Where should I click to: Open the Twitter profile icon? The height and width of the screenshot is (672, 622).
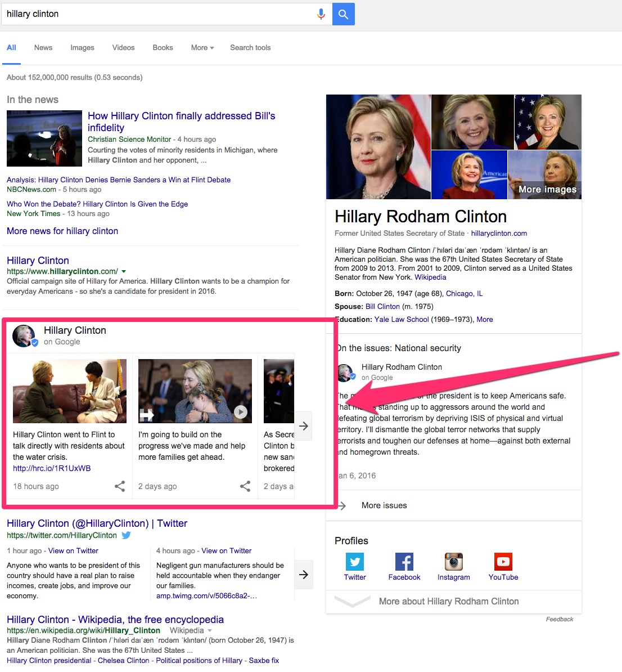(x=355, y=562)
